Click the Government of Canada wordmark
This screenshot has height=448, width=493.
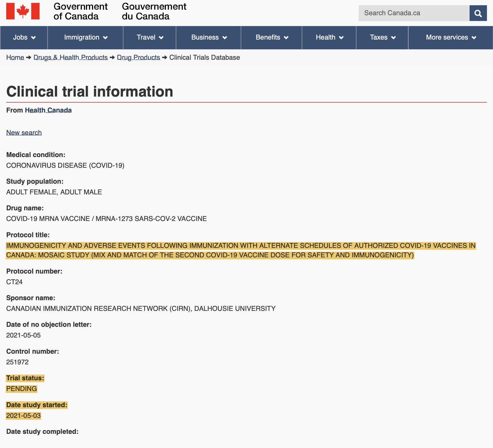click(x=81, y=11)
